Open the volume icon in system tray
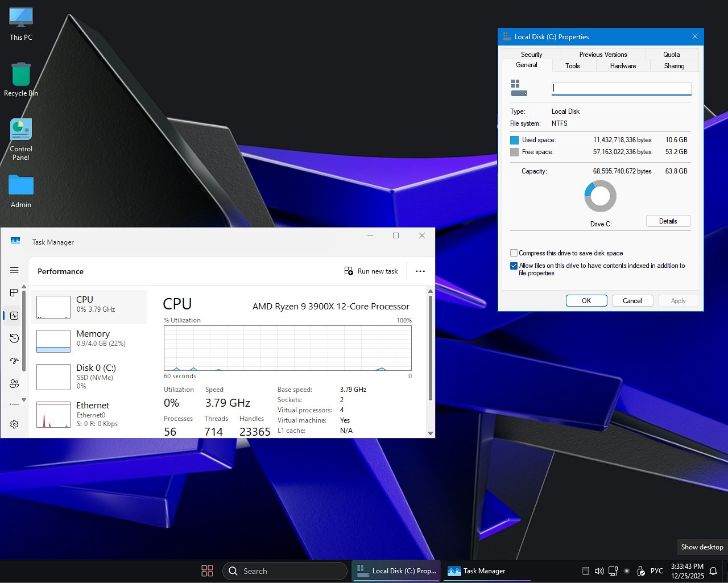Image resolution: width=728 pixels, height=583 pixels. 599,570
